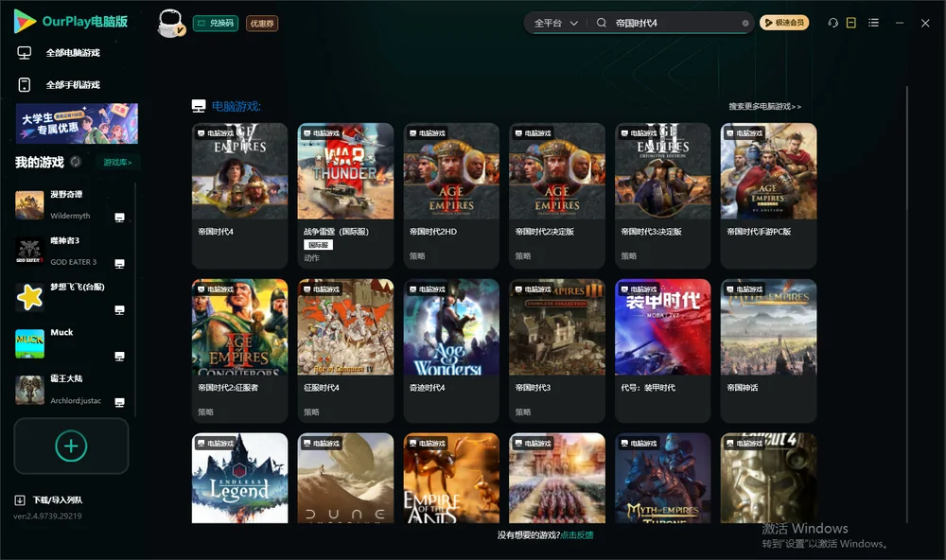Open the 帝国时代3:决定版 game card
The height and width of the screenshot is (560, 946).
click(x=663, y=196)
